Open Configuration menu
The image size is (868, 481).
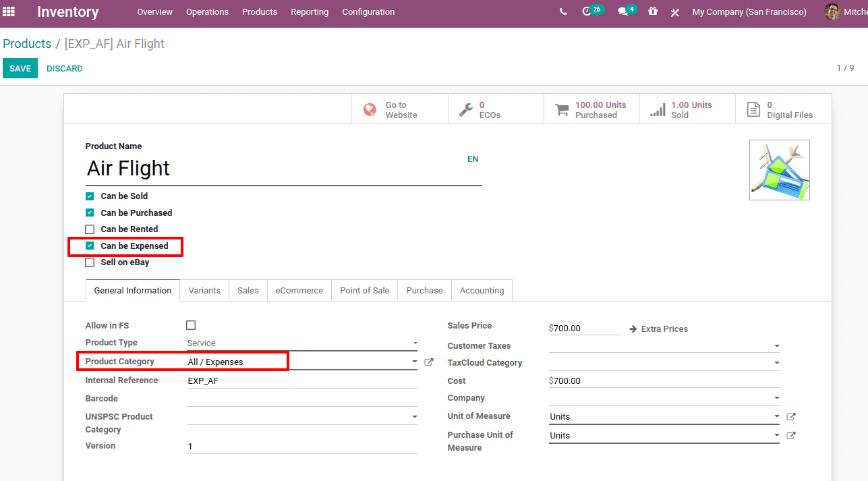tap(368, 12)
